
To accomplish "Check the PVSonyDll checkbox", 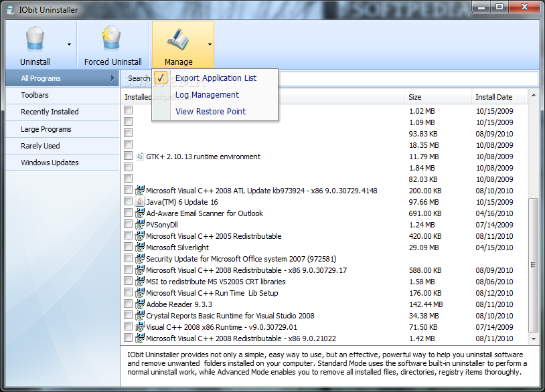I will tap(129, 224).
